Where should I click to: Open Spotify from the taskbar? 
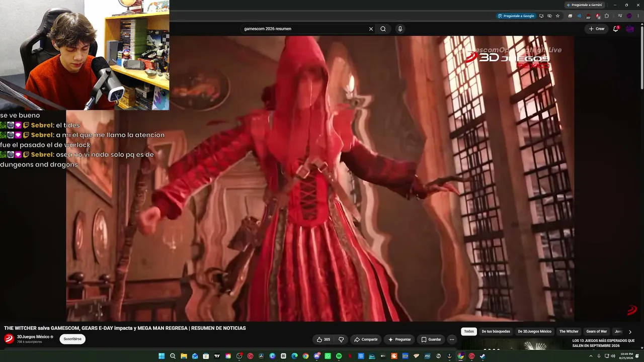pos(339,356)
